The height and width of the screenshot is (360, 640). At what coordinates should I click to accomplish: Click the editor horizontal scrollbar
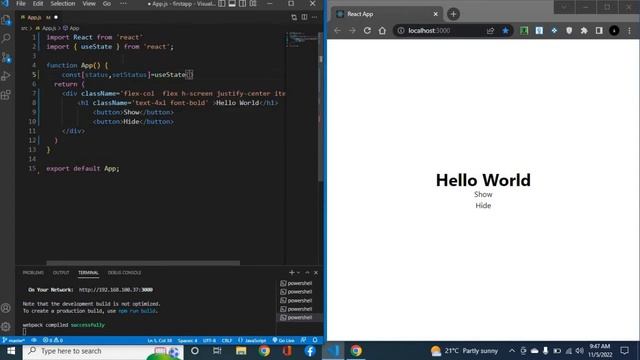143,263
